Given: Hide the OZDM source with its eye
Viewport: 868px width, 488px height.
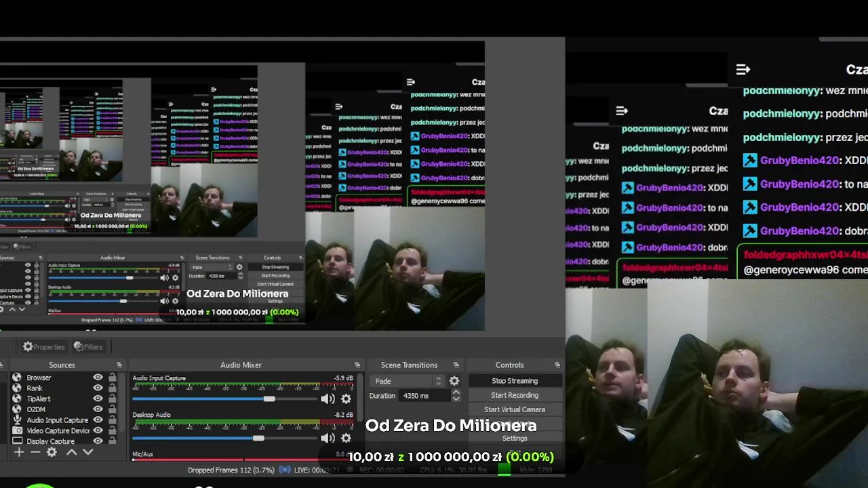Looking at the screenshot, I should tap(98, 409).
